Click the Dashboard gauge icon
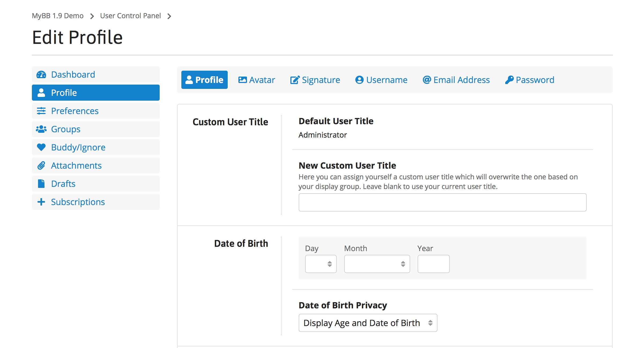Viewport: 644px width, 348px height. [x=41, y=74]
